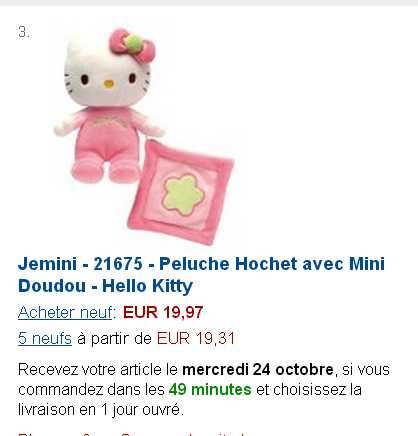Open the Hello Kitty plush product image
418x436 pixels.
[142, 136]
